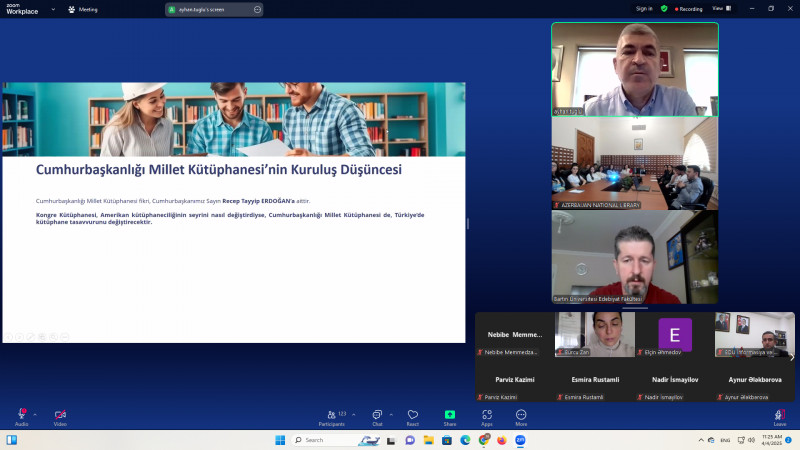Switch to the Meeting tab

coord(82,9)
